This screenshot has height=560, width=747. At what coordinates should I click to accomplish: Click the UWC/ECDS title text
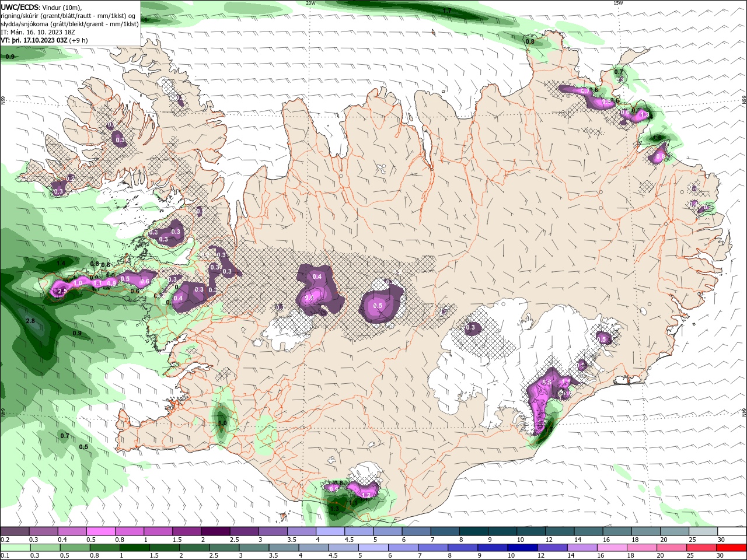pos(20,6)
